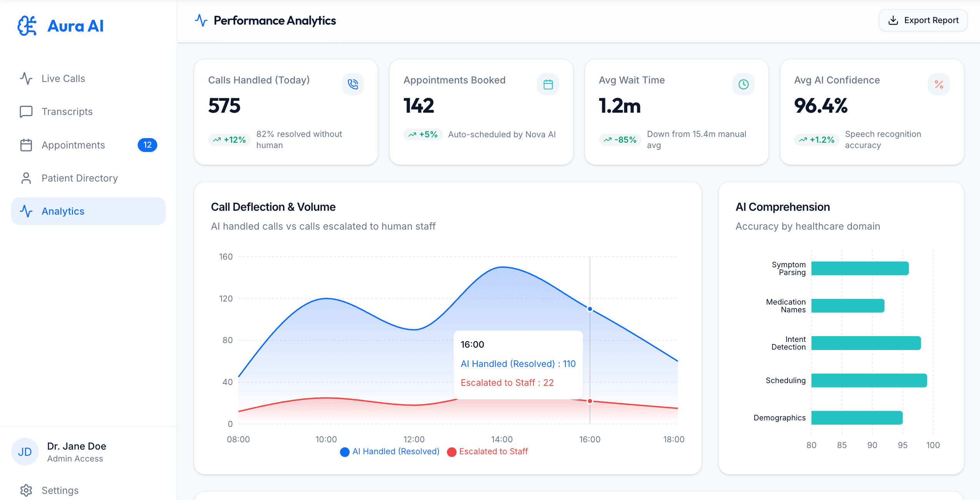This screenshot has width=980, height=500.
Task: Go to Transcripts in the sidebar
Action: [67, 112]
